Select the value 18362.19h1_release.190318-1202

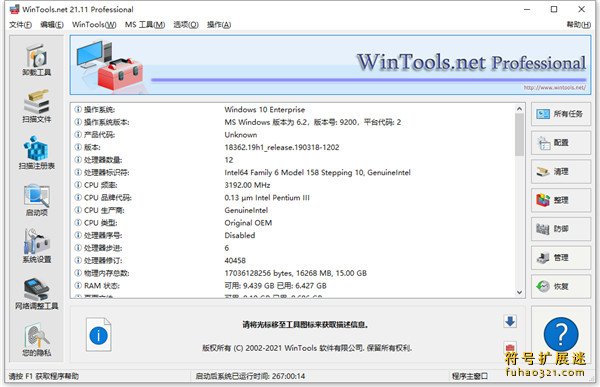coord(282,147)
